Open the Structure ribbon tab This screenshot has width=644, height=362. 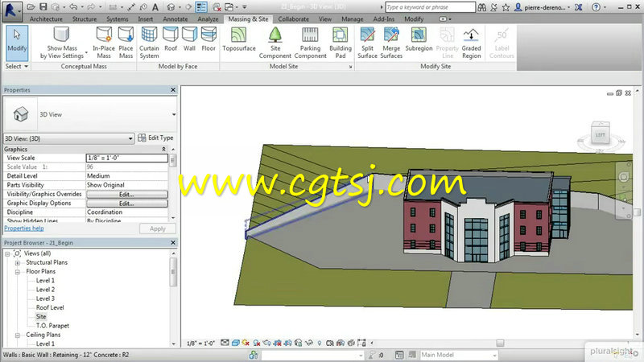[85, 19]
